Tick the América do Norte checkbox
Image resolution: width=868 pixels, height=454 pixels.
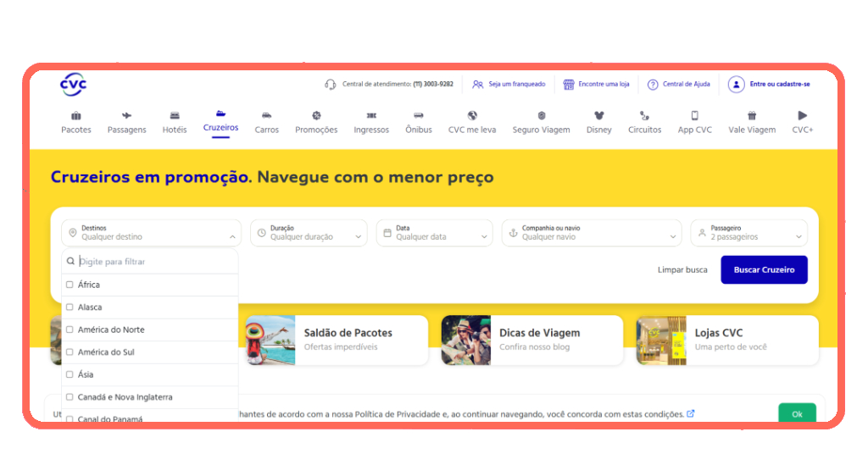pos(70,329)
